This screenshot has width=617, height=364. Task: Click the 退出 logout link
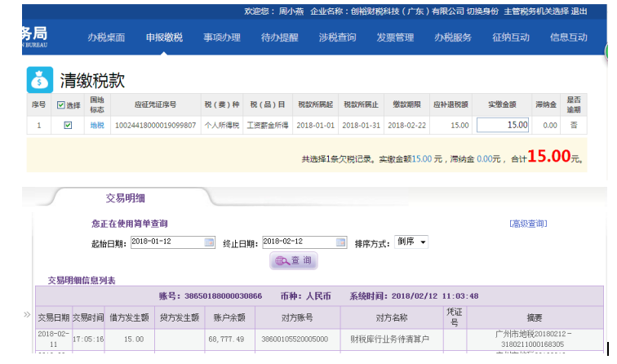579,11
